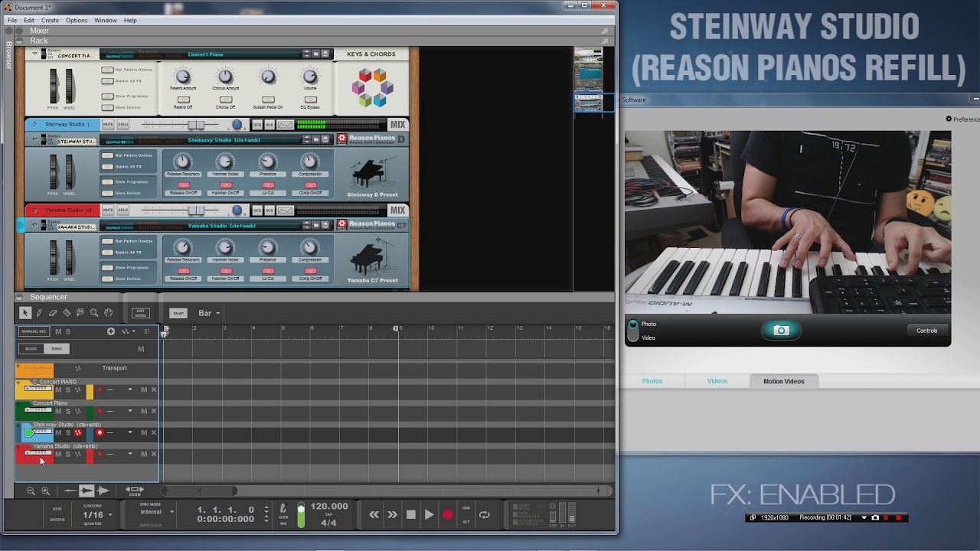The width and height of the screenshot is (980, 551).
Task: Delete the C_Concert PIANO track with X
Action: click(154, 390)
